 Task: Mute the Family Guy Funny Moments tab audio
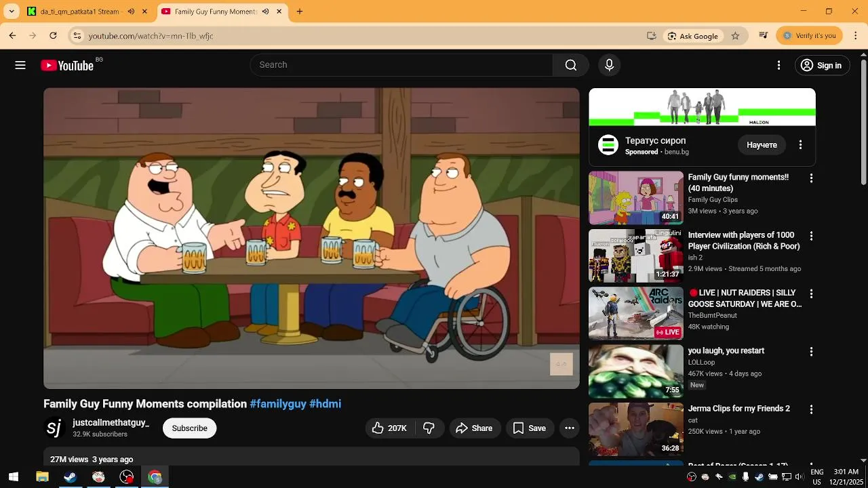[265, 12]
